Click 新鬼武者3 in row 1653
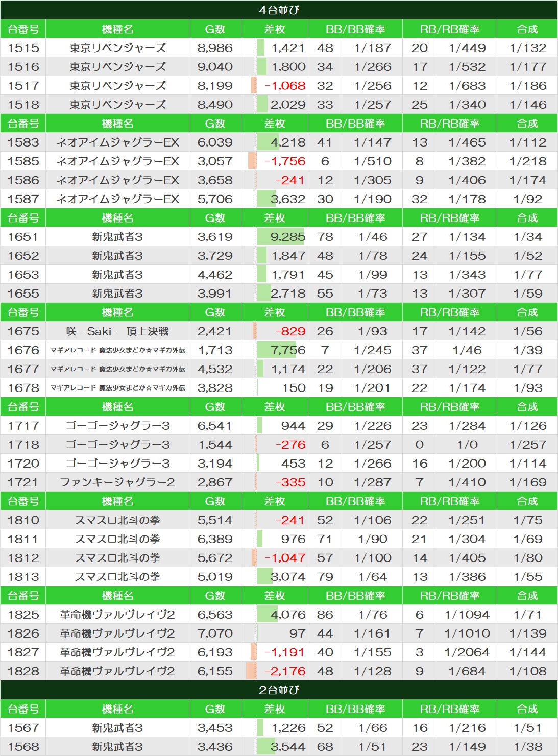The width and height of the screenshot is (558, 756). click(x=118, y=275)
